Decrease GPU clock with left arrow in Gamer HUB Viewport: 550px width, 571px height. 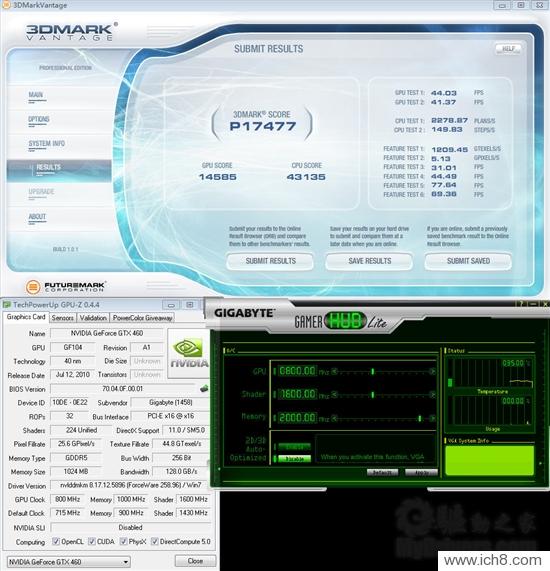(334, 371)
